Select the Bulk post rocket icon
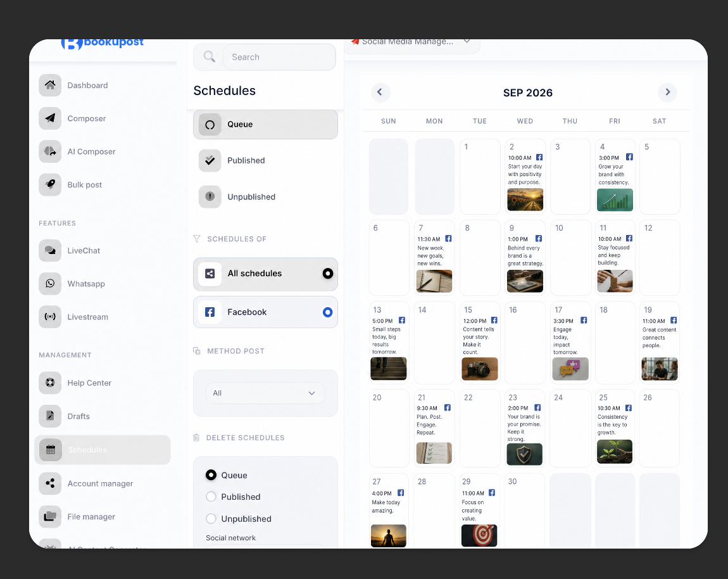Viewport: 728px width, 579px height. click(x=50, y=184)
